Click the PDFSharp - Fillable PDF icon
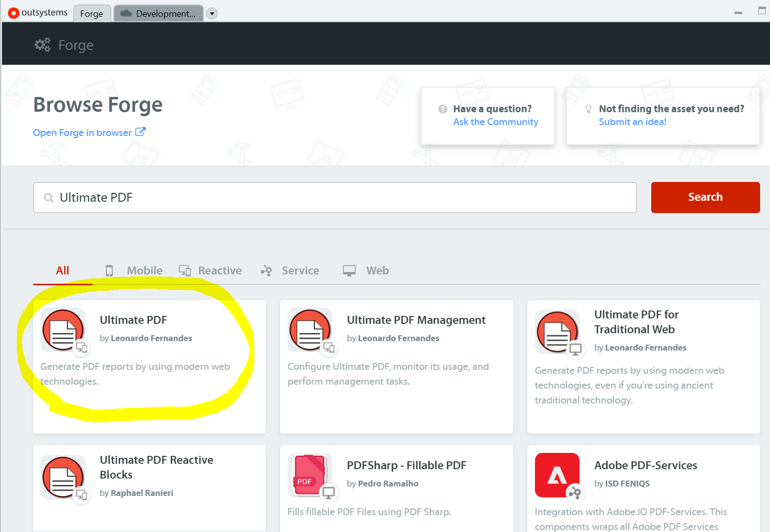The width and height of the screenshot is (770, 532). (x=310, y=475)
